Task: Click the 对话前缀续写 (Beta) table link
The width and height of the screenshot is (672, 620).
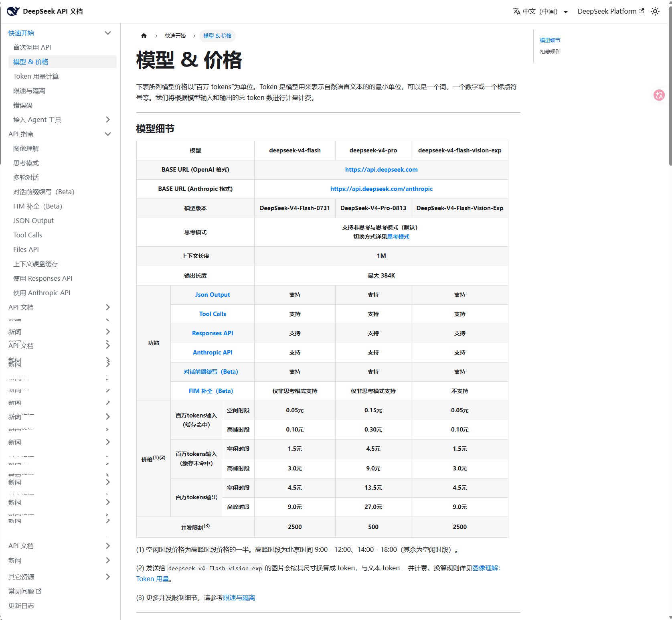Action: point(211,372)
